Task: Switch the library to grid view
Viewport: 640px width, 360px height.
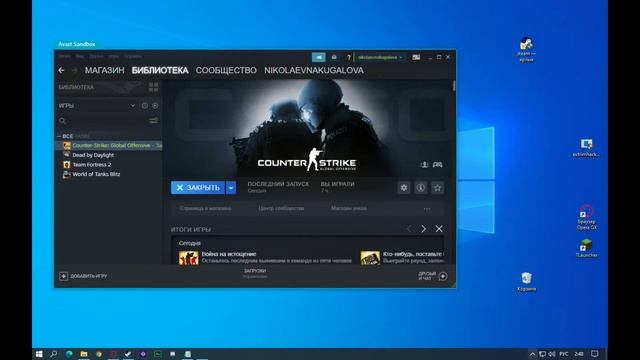Action: pyautogui.click(x=153, y=87)
